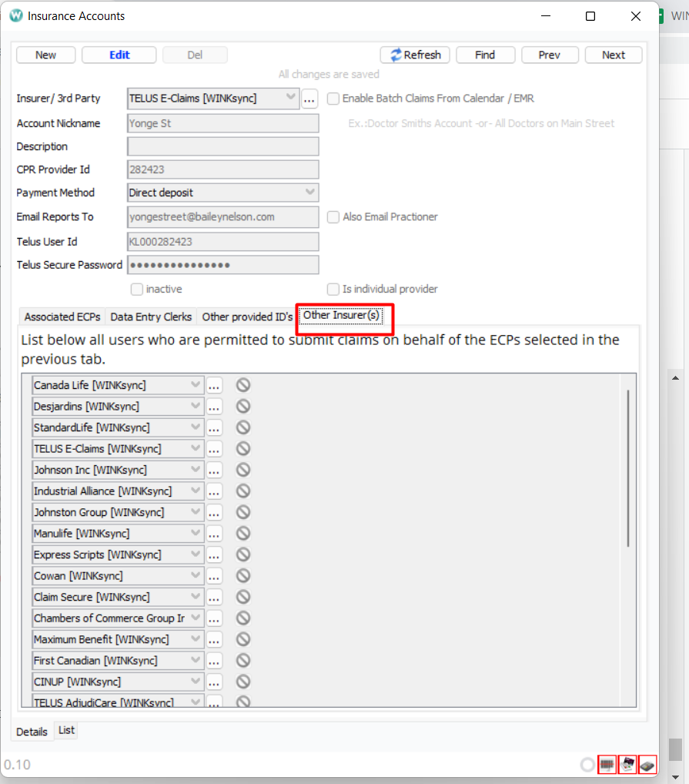Open ellipsis button beside Insurer/3rd Party field
Image resolution: width=689 pixels, height=784 pixels.
(x=309, y=99)
